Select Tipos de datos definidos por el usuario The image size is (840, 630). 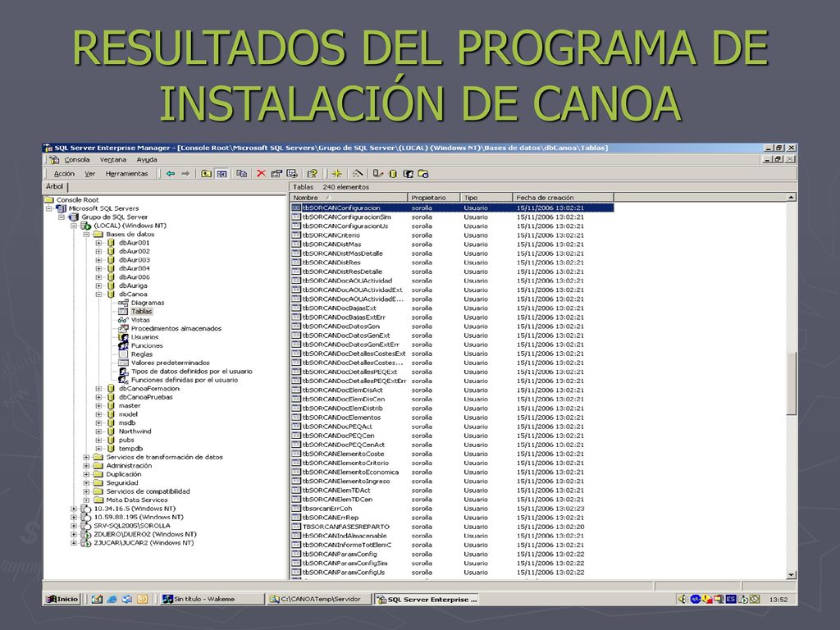coord(192,372)
